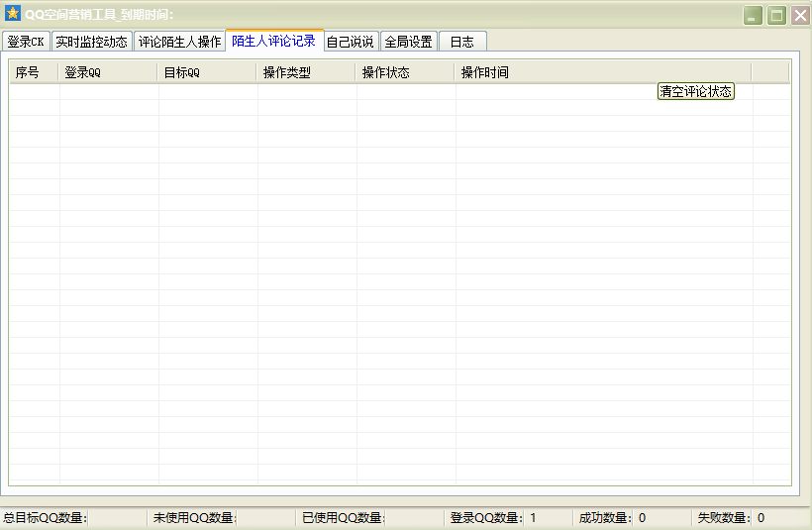This screenshot has height=530, width=812.
Task: Open the 实时监控动态 tab
Action: (x=91, y=42)
